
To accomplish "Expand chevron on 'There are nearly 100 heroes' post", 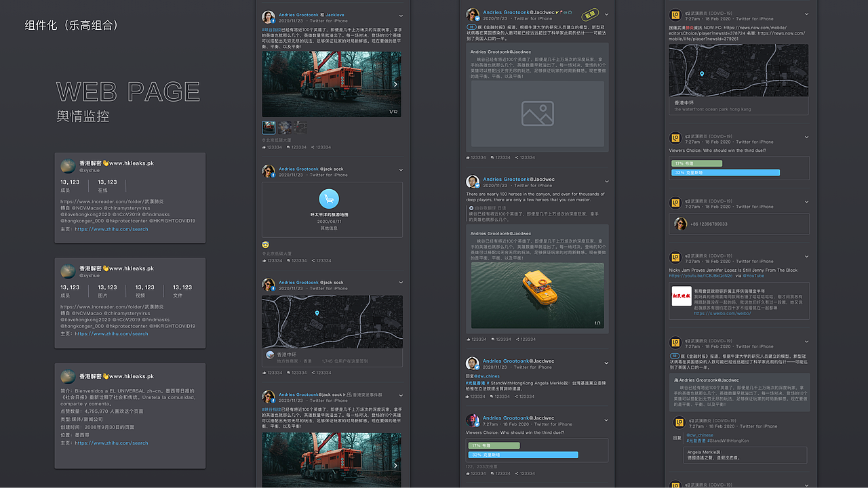I will pyautogui.click(x=606, y=182).
